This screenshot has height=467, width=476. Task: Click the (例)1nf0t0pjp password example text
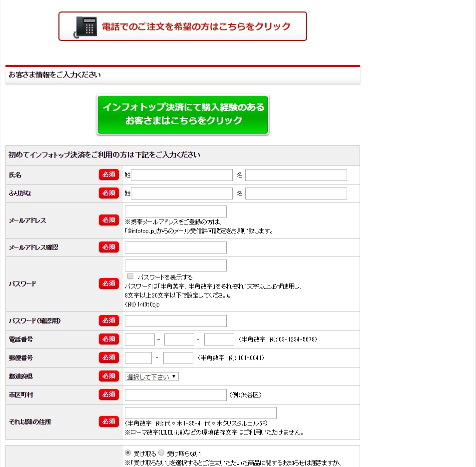[142, 304]
